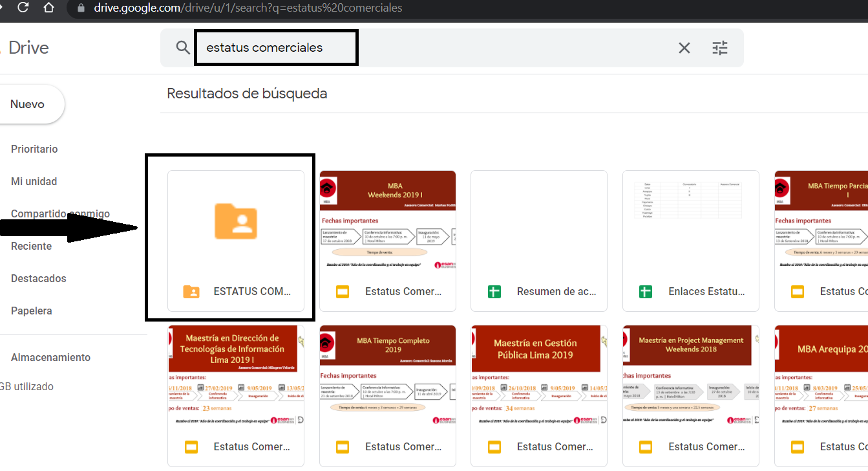Clear the search with the X icon
The width and height of the screenshot is (868, 471).
(x=684, y=48)
